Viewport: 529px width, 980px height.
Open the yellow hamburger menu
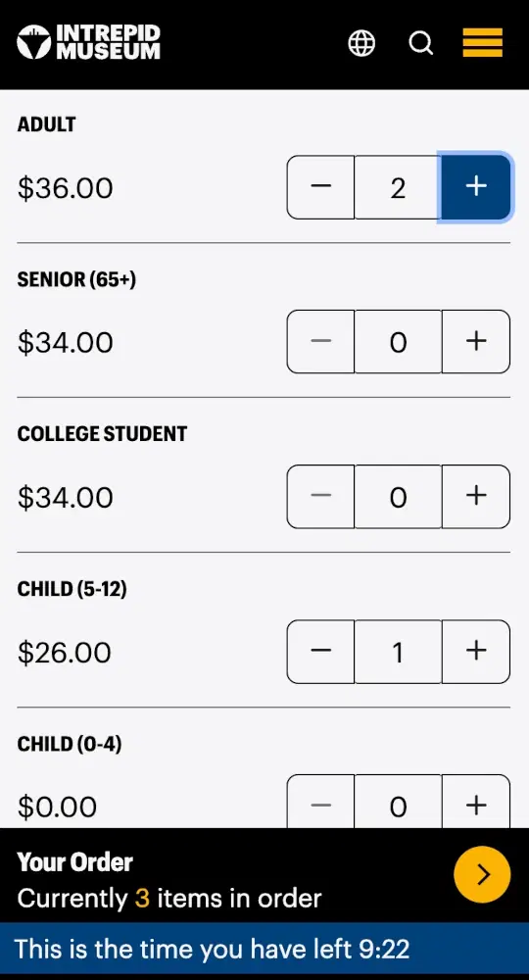pos(482,42)
